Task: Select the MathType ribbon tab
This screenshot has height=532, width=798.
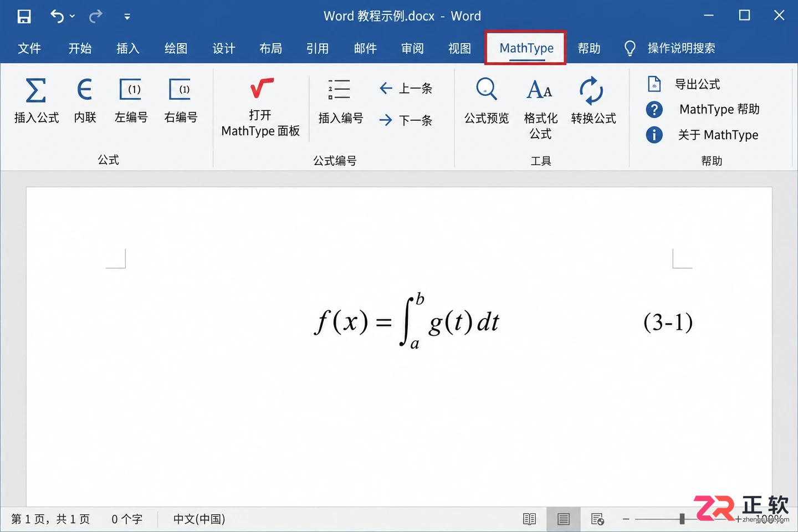Action: [526, 48]
